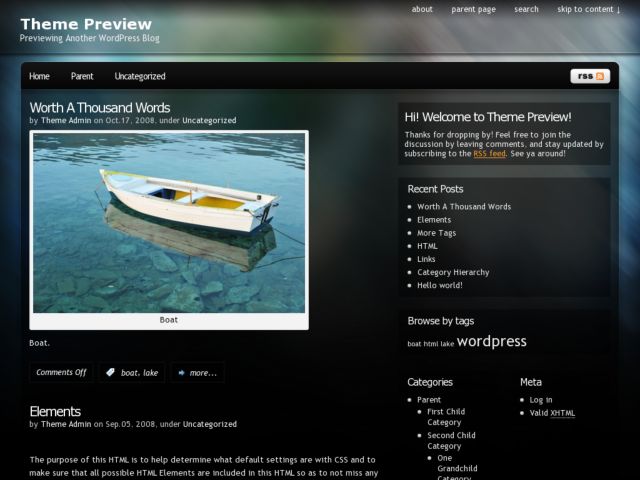Select the large wordpress tag
The image size is (640, 480).
pos(491,341)
